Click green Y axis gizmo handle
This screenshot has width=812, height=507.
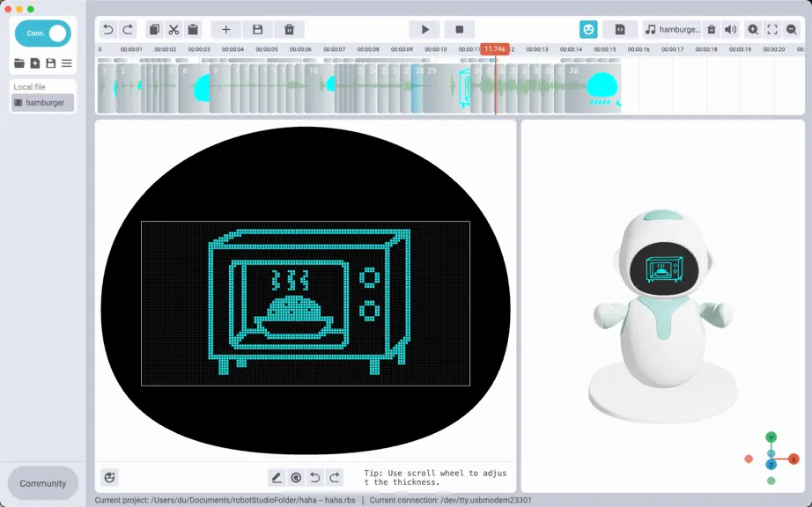tap(771, 437)
